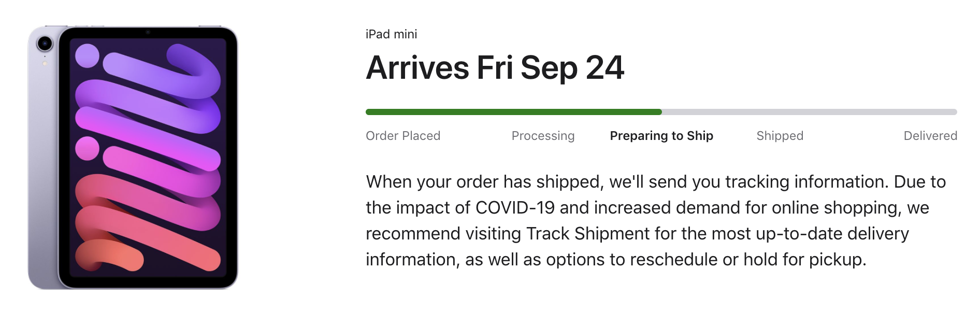Click the end point of green progress

pos(660,112)
